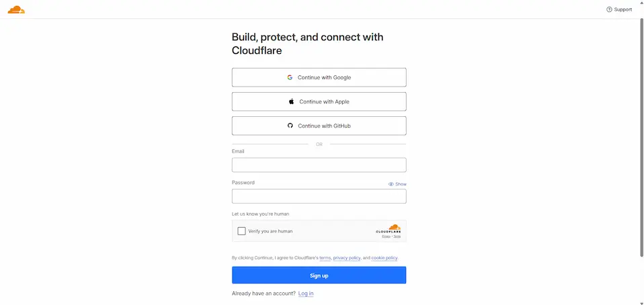Click the Support help icon
Image resolution: width=644 pixels, height=305 pixels.
(609, 9)
